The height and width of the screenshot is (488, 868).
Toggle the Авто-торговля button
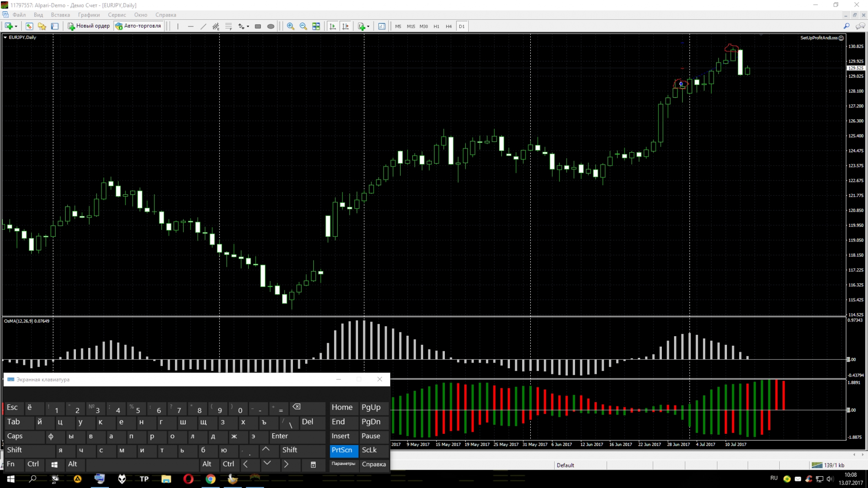point(138,26)
